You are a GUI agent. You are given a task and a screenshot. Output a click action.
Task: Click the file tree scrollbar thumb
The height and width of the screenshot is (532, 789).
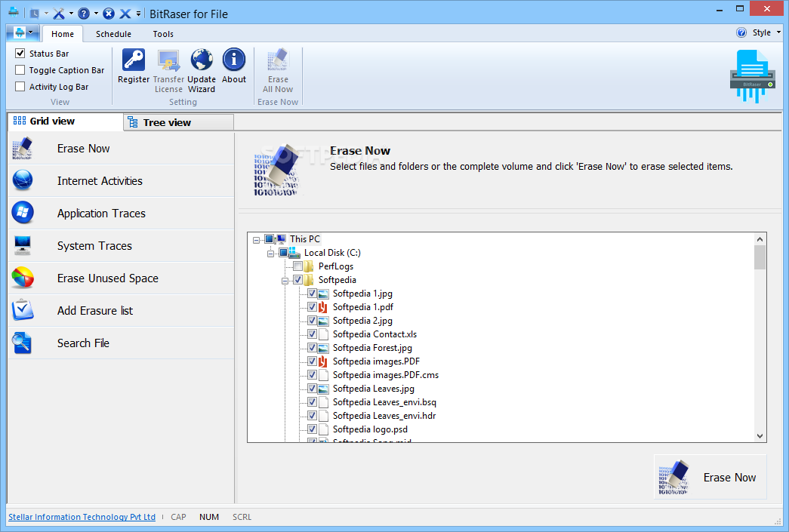pyautogui.click(x=760, y=257)
